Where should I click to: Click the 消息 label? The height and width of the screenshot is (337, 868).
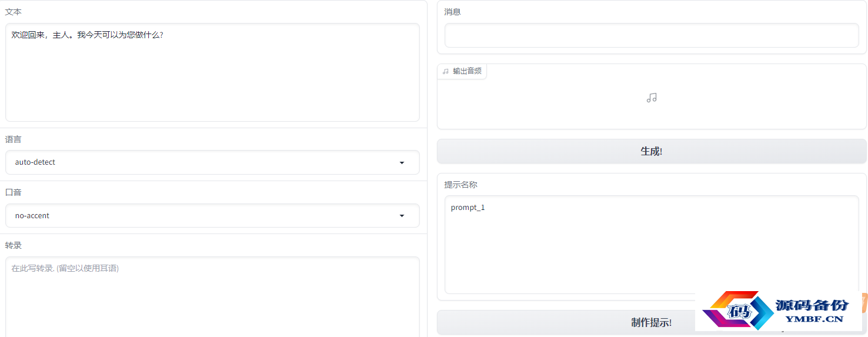click(452, 12)
